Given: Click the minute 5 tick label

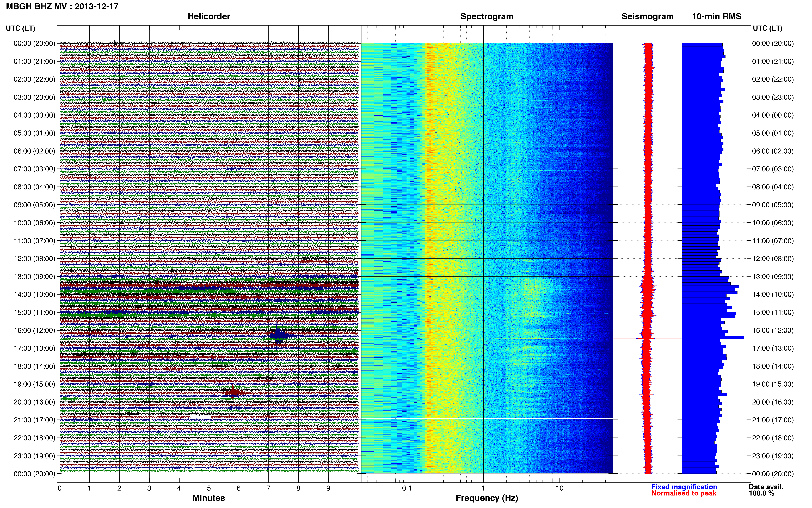Looking at the screenshot, I should coord(209,488).
